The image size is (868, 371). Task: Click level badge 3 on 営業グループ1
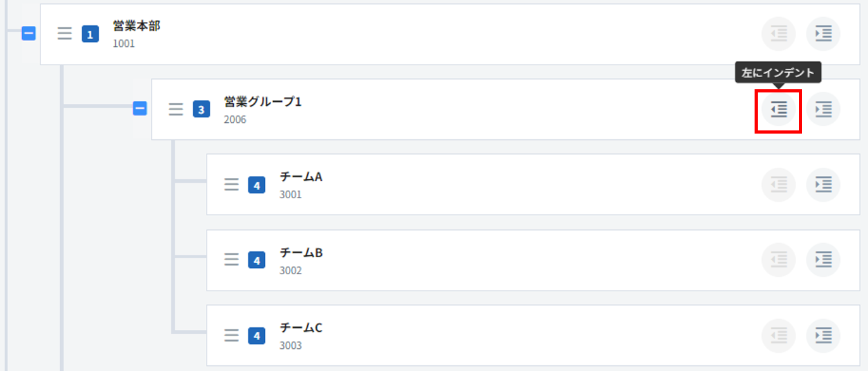[201, 110]
